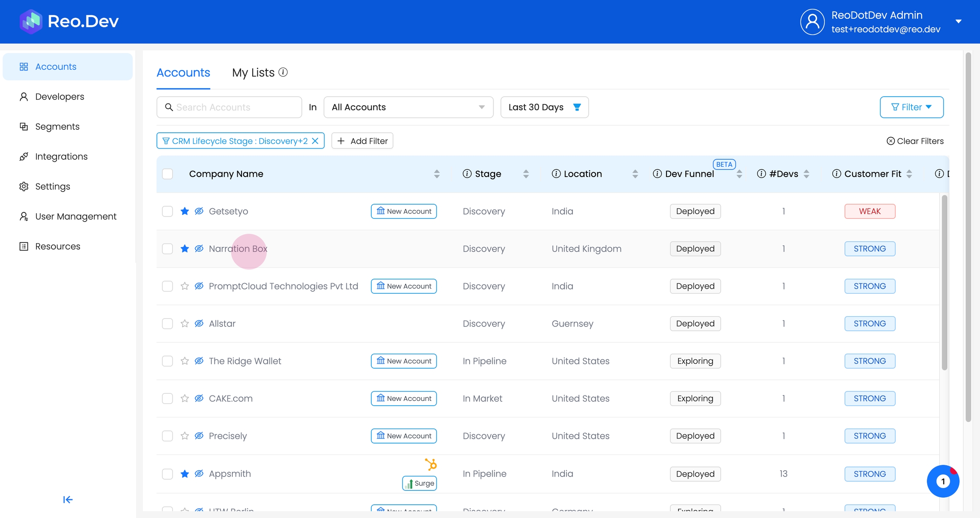The width and height of the screenshot is (980, 518).
Task: Expand the Last 30 Days date filter
Action: [x=544, y=107]
